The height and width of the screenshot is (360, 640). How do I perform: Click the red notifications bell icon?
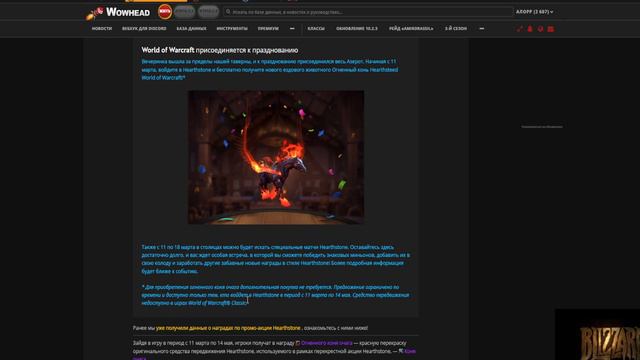coord(530,29)
